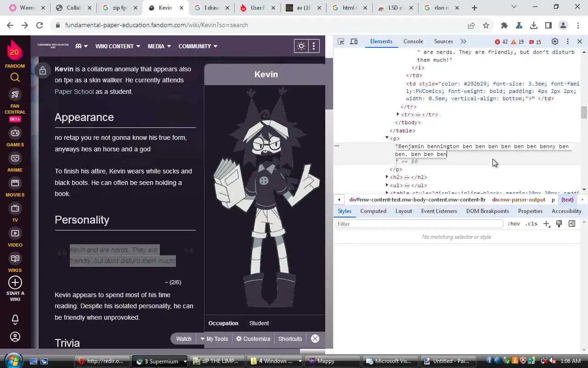
Task: Click the 19 warnings counter
Action: [x=518, y=42]
